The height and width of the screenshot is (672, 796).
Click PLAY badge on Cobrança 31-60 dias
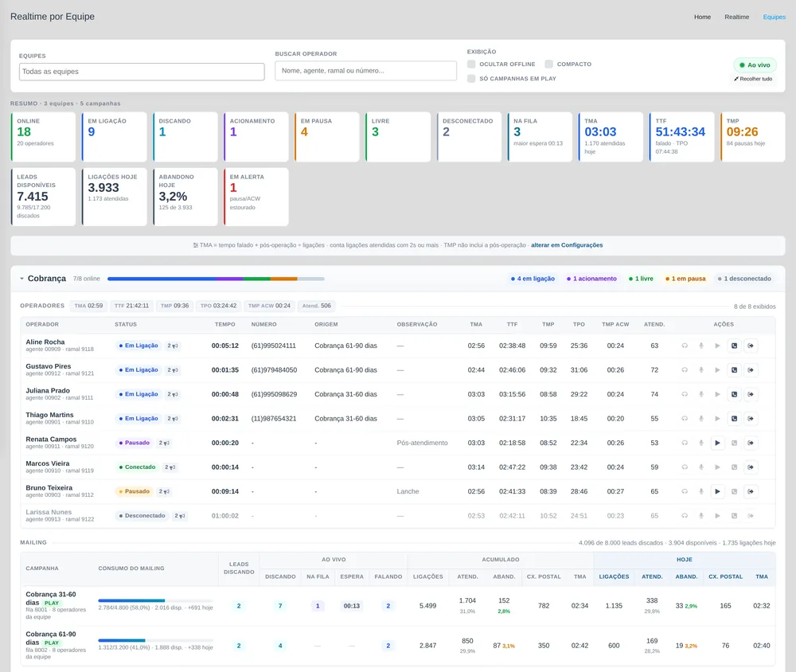(51, 604)
